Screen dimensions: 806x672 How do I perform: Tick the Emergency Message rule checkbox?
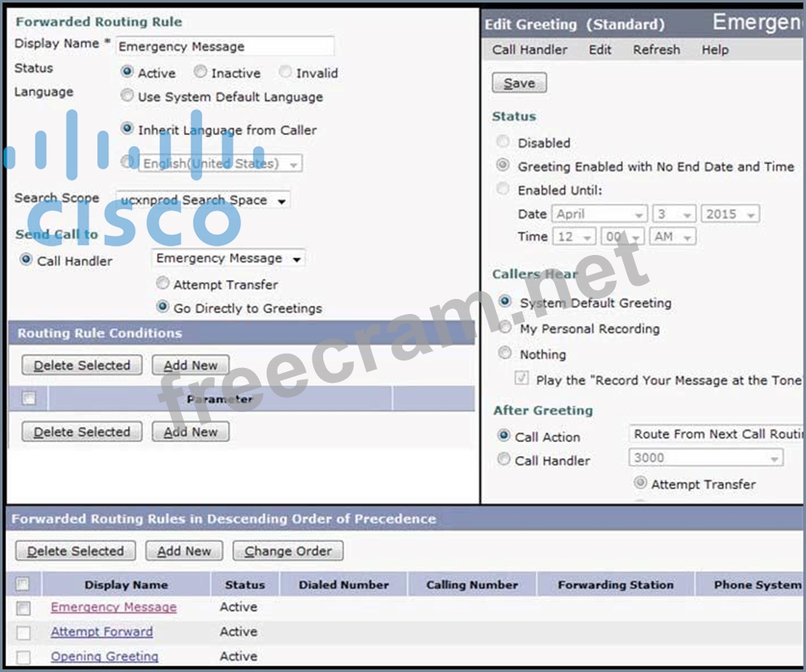point(23,608)
